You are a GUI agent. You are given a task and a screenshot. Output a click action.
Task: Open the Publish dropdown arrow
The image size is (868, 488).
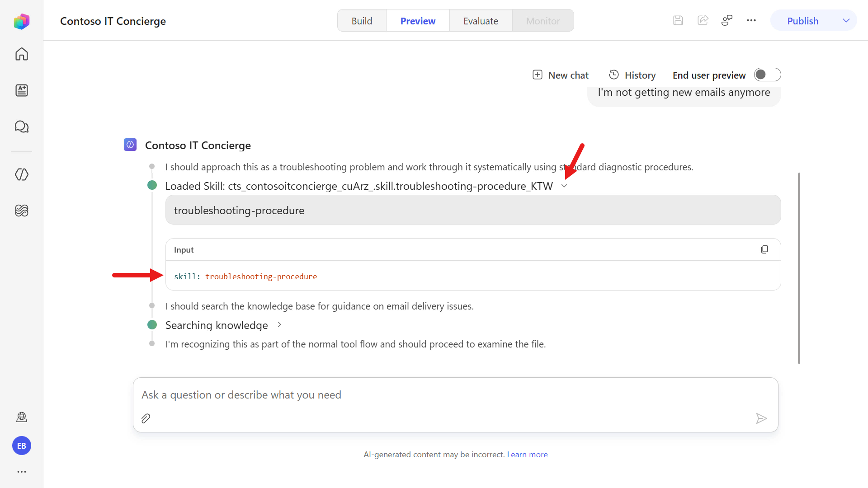pos(846,21)
